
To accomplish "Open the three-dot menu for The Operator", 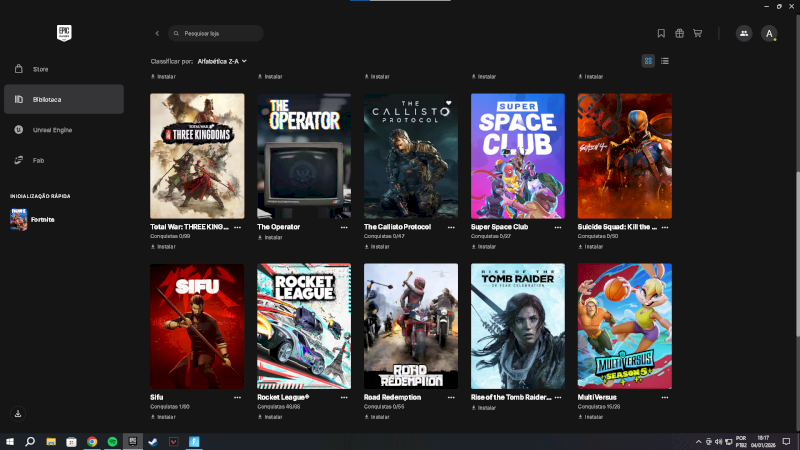I will (x=344, y=227).
